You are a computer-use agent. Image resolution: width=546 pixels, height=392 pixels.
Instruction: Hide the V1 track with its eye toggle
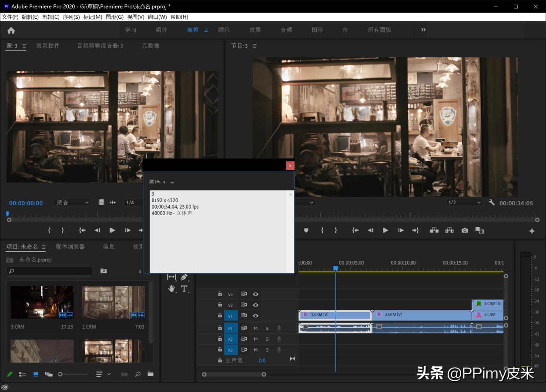click(255, 315)
